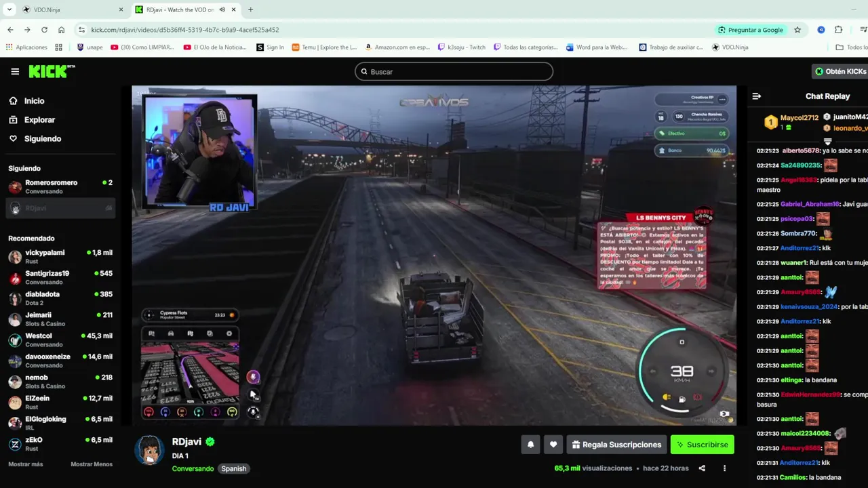Image resolution: width=868 pixels, height=488 pixels.
Task: Open El Ojo de la Noticia bookmark
Action: tap(215, 47)
